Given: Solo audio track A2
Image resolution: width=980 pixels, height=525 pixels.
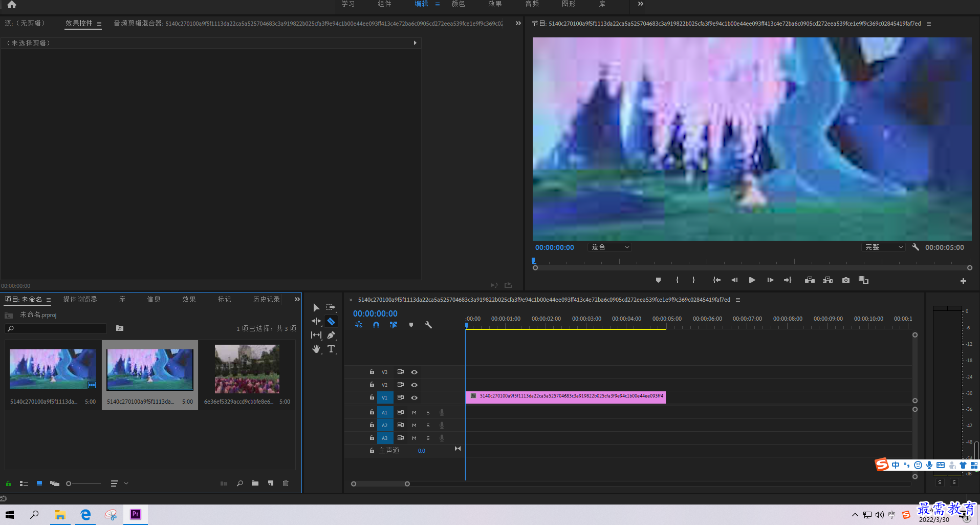Looking at the screenshot, I should [428, 425].
